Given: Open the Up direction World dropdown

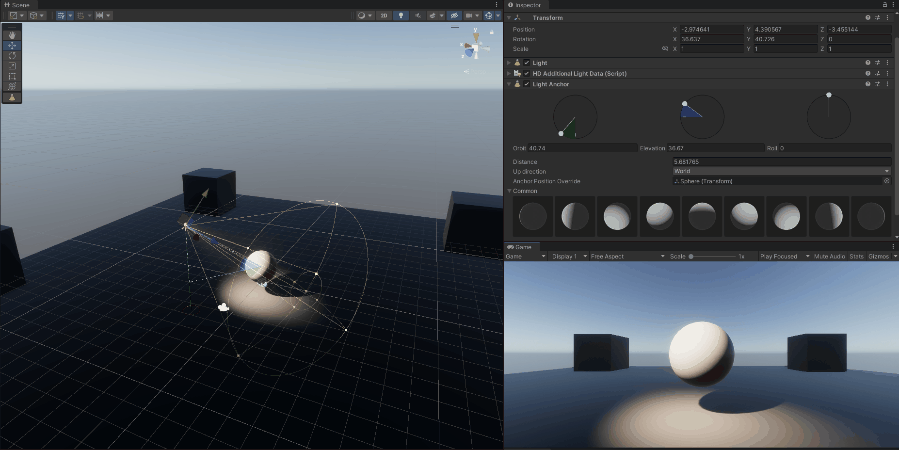Looking at the screenshot, I should tap(781, 171).
